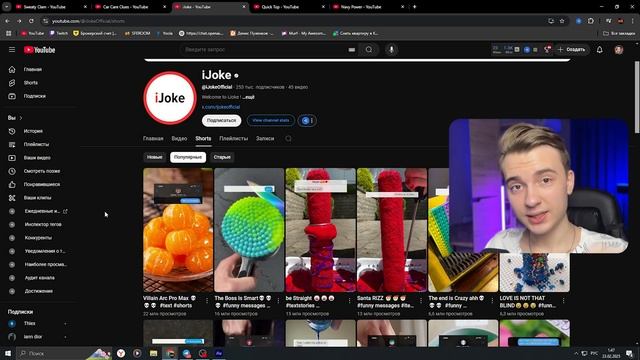Open options menu for Santa RIZZ short
Viewport: 640px width, 360px height.
click(x=421, y=300)
